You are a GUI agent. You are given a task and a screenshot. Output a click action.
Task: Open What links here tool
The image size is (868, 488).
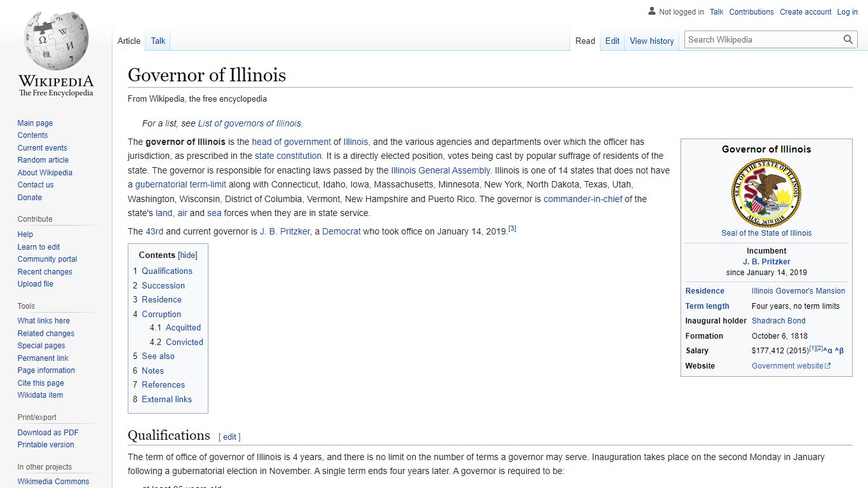(x=43, y=321)
